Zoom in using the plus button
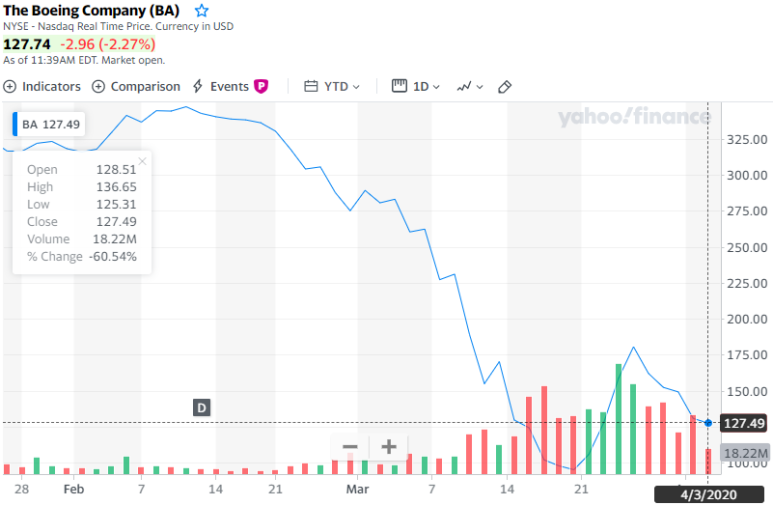The width and height of the screenshot is (773, 505). [388, 447]
